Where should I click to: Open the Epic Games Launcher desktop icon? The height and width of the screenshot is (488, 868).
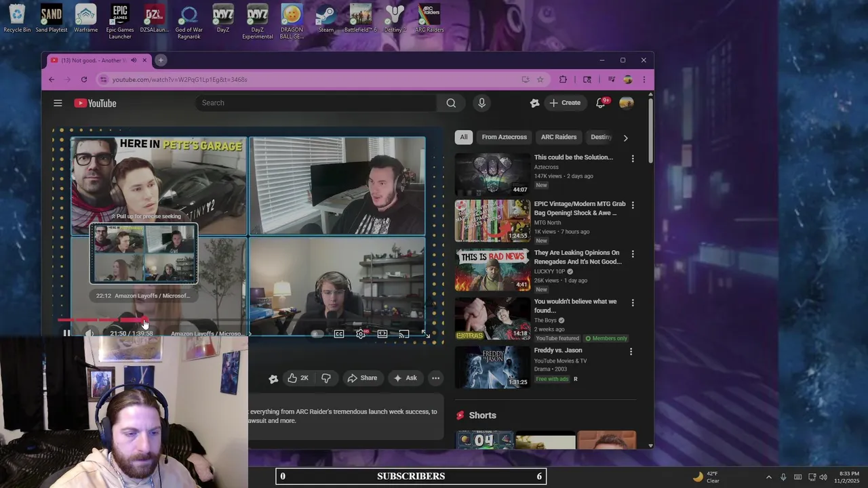point(120,22)
